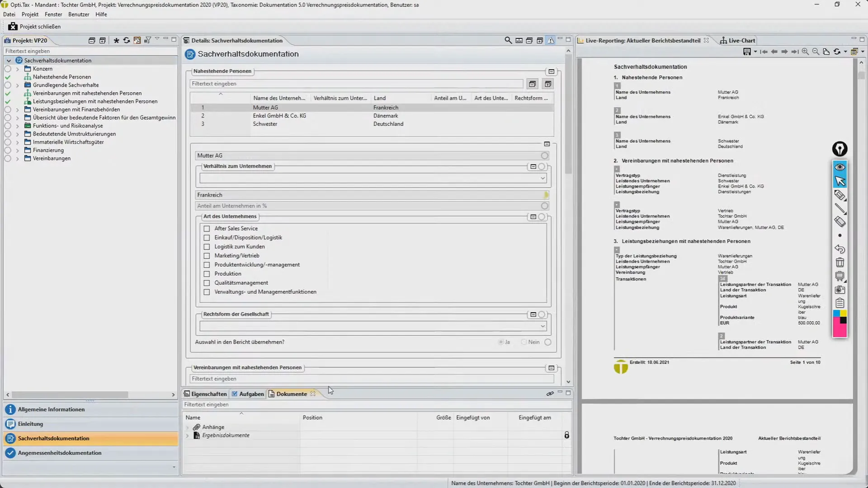Open the Einleitung section
Screen dimensions: 868x488
point(90,424)
